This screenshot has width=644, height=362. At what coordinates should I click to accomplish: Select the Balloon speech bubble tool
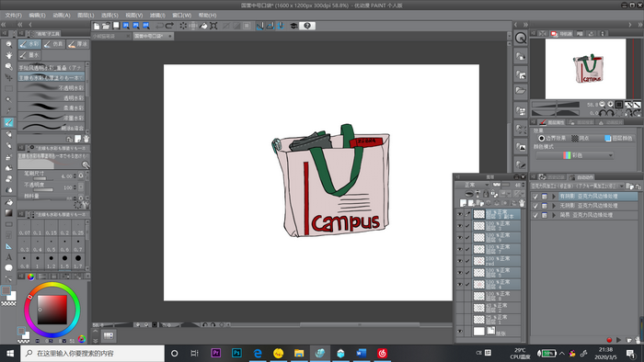8,267
